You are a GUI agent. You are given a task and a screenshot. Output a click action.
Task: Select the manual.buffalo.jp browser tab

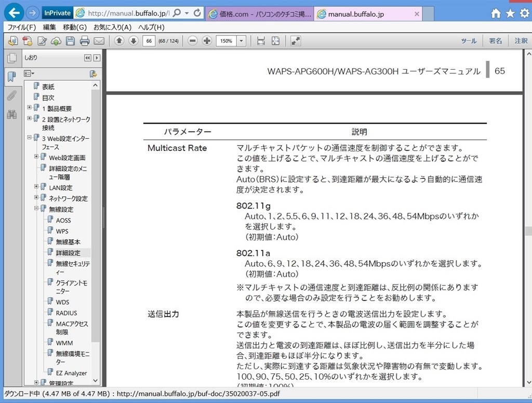368,14
